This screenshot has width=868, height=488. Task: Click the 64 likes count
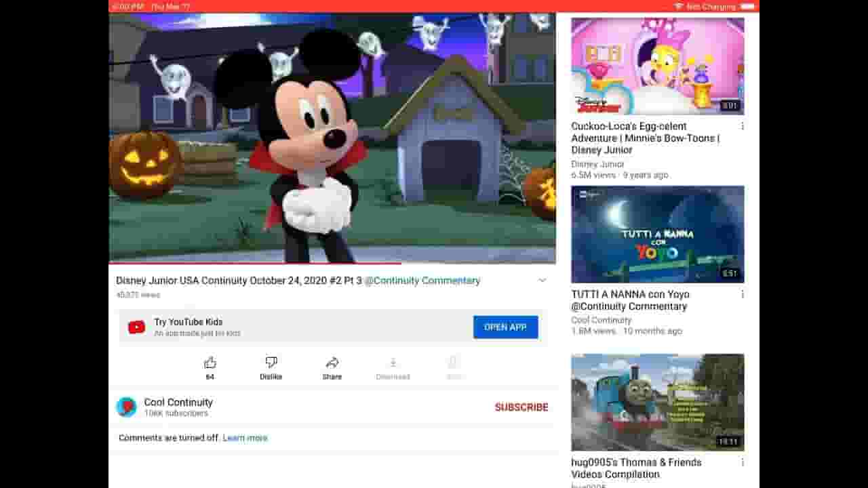pyautogui.click(x=210, y=377)
